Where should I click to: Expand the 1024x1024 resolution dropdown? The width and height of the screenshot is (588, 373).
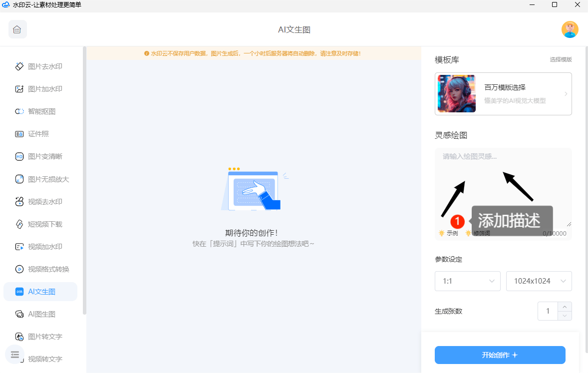pyautogui.click(x=539, y=281)
